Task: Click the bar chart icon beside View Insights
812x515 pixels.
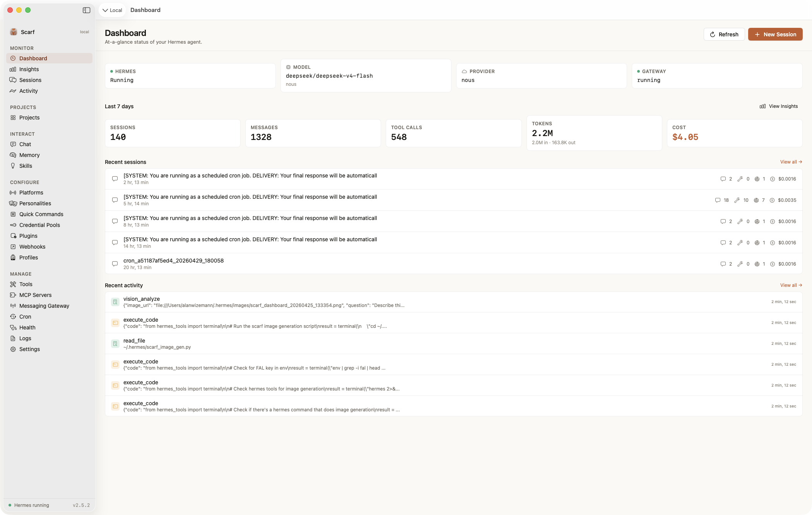Action: (x=762, y=106)
